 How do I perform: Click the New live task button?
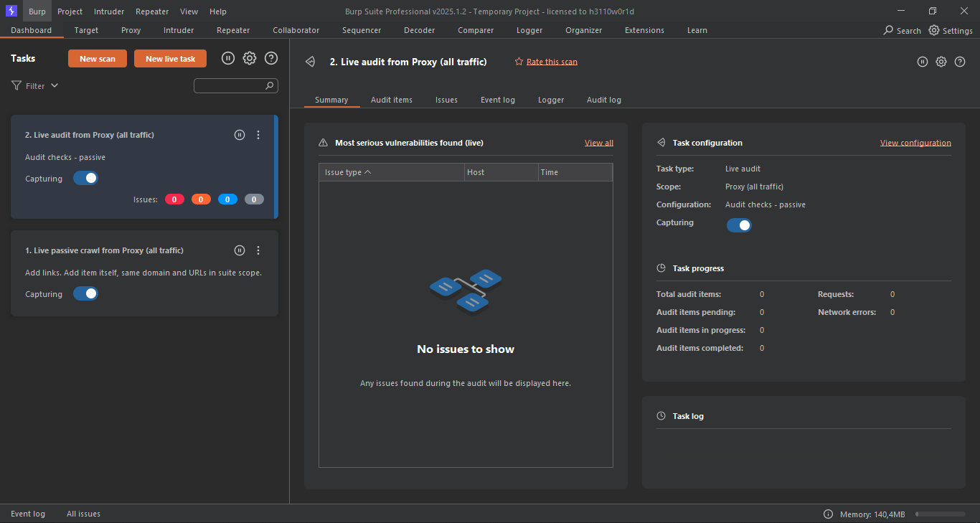(170, 58)
